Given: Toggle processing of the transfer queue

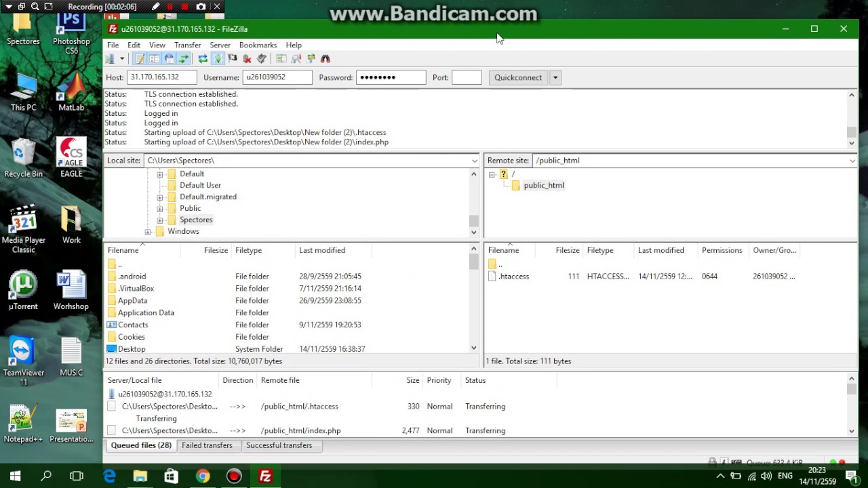Looking at the screenshot, I should pyautogui.click(x=218, y=59).
